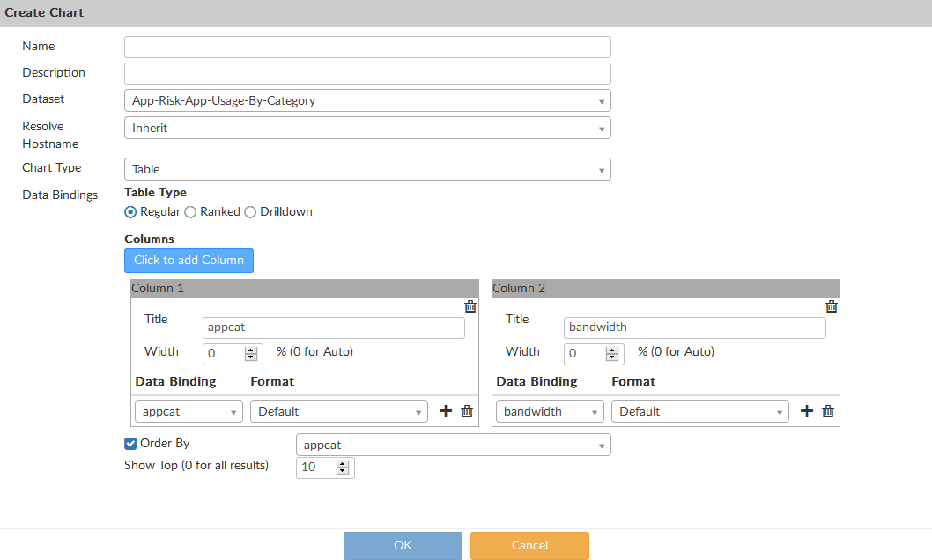This screenshot has width=932, height=560.
Task: Select the Ranked table type
Action: coord(189,211)
